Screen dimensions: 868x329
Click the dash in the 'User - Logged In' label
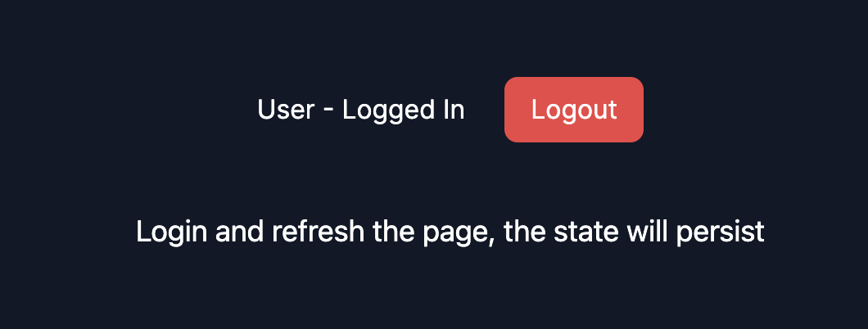click(328, 110)
